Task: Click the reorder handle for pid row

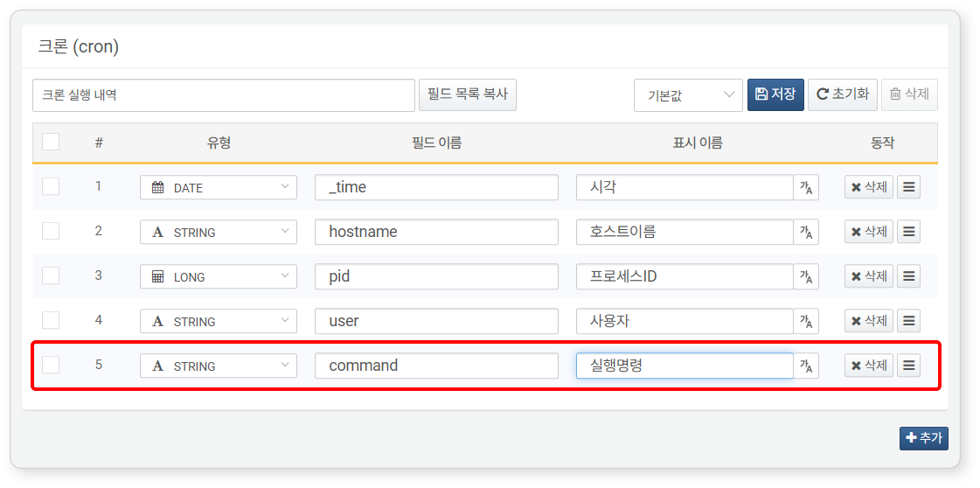Action: (908, 277)
